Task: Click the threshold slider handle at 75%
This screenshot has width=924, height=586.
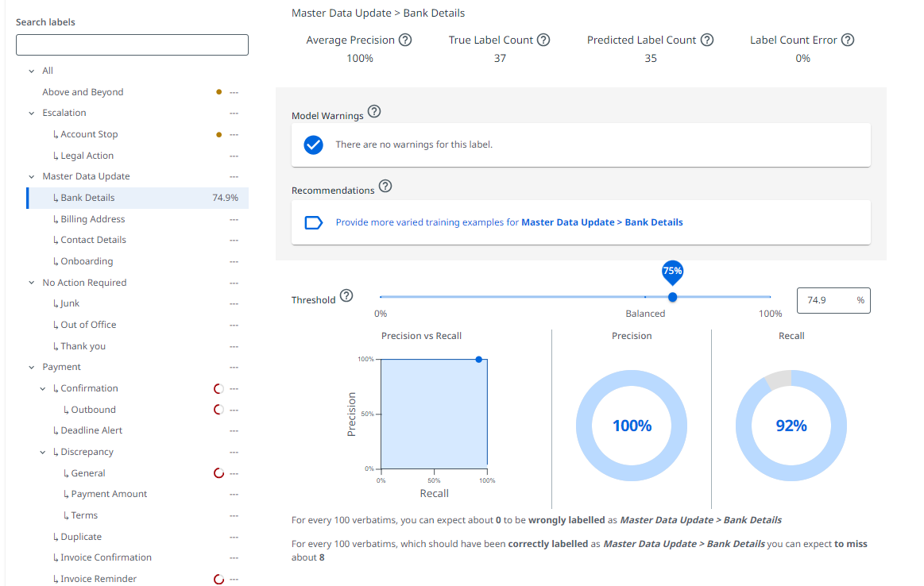Action: [x=673, y=297]
